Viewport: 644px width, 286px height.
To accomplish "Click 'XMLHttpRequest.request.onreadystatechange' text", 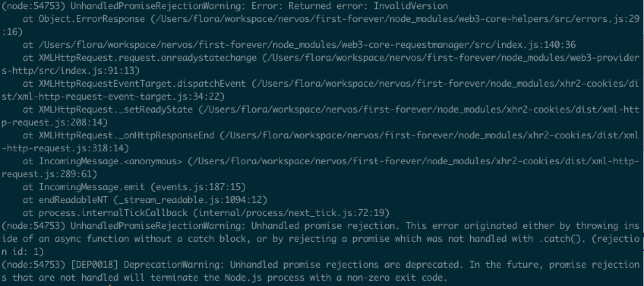I will [147, 58].
